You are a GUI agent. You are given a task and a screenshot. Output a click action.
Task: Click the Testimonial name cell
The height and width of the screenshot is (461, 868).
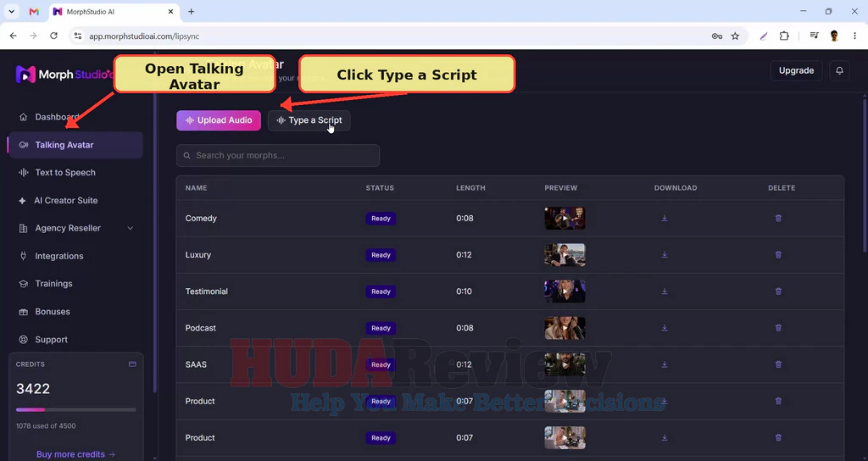tap(207, 292)
